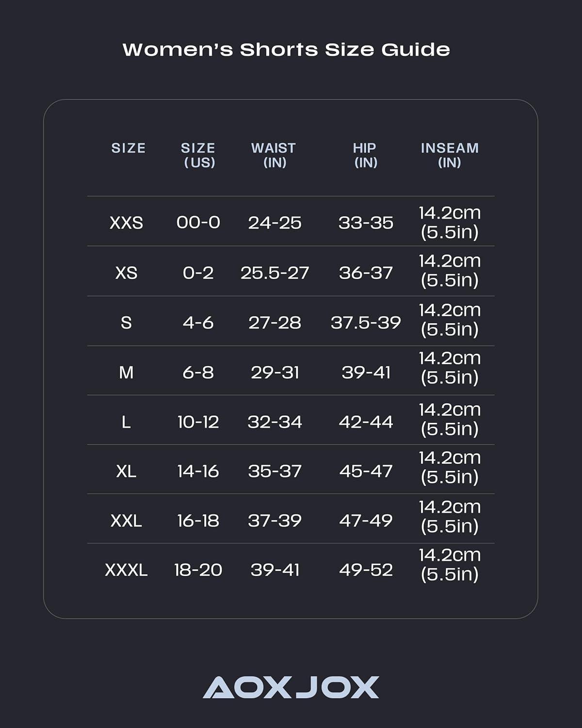The image size is (582, 728).
Task: Select the XXS size row label
Action: pyautogui.click(x=126, y=223)
